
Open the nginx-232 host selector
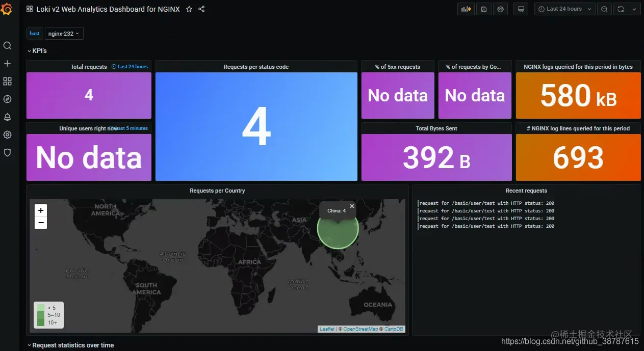(64, 34)
